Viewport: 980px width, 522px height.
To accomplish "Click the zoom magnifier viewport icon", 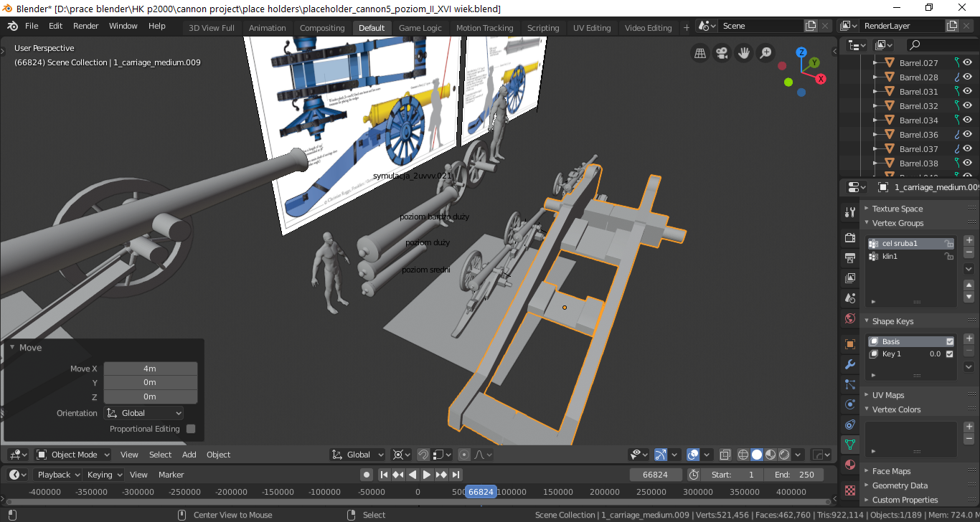I will click(x=766, y=53).
